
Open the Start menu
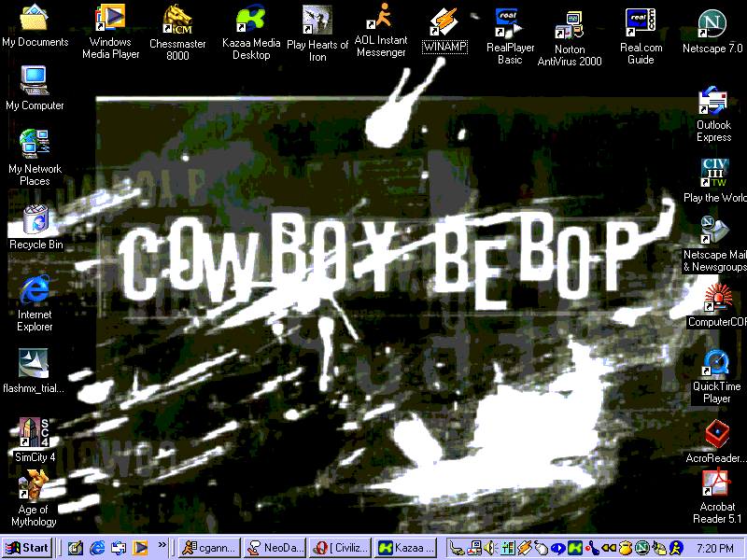point(27,548)
